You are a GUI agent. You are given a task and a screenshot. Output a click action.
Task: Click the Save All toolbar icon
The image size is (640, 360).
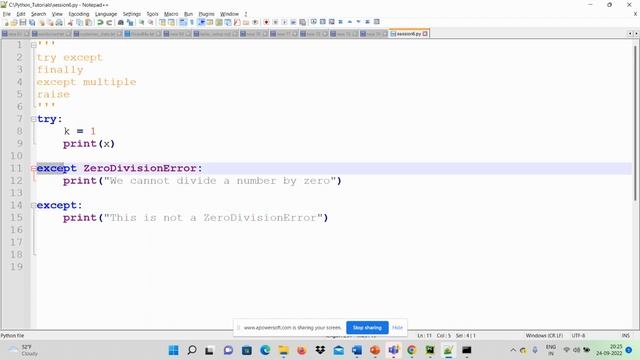(32, 22)
